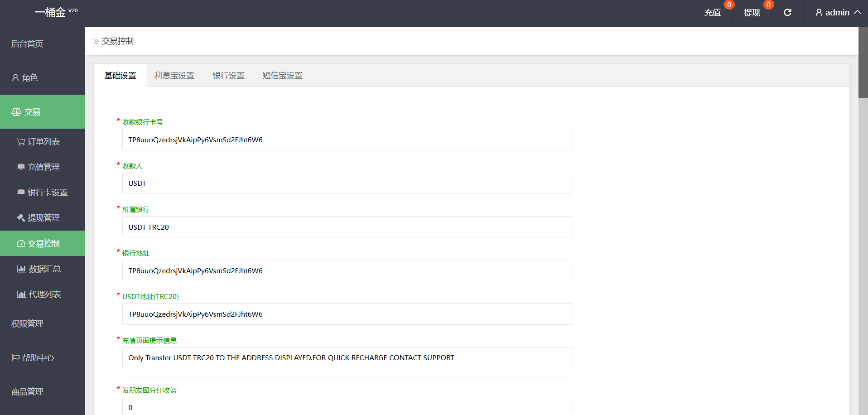Focus the 所属银行 input field
The image size is (868, 415).
[x=347, y=227]
